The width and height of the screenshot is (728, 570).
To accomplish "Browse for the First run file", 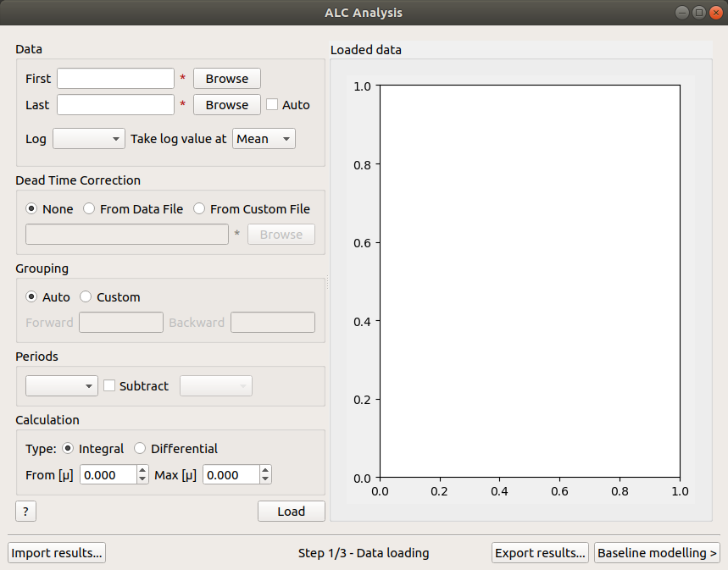I will click(226, 79).
